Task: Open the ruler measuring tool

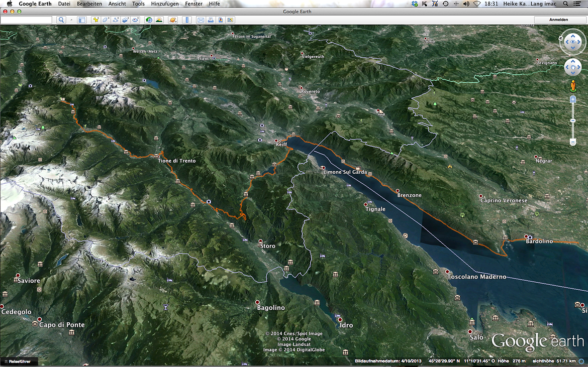Action: coord(187,20)
